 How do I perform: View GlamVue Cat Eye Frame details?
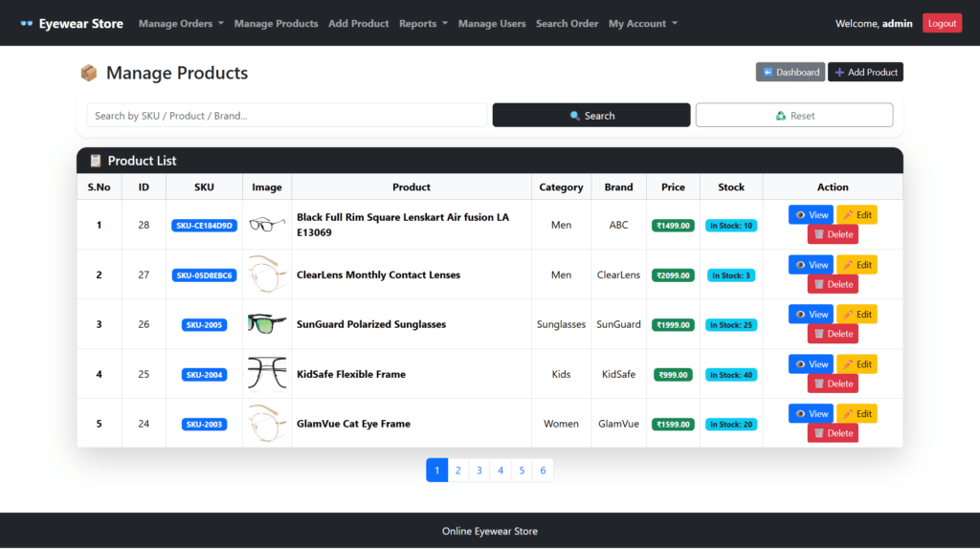811,413
